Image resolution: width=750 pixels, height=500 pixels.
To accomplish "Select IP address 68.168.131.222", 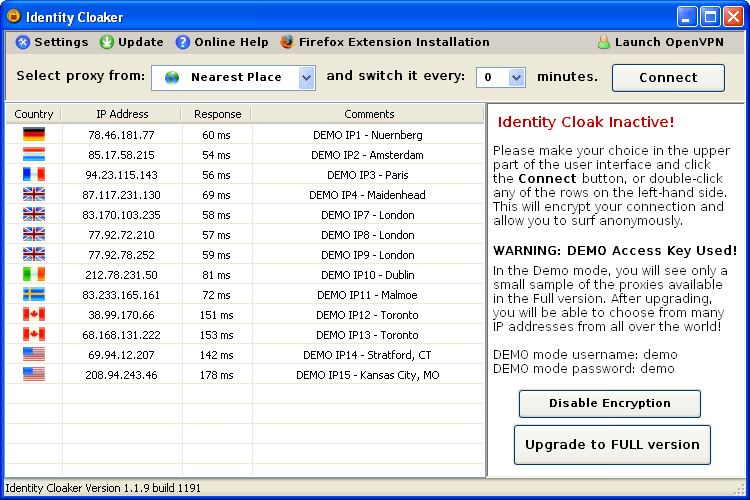I will [121, 335].
